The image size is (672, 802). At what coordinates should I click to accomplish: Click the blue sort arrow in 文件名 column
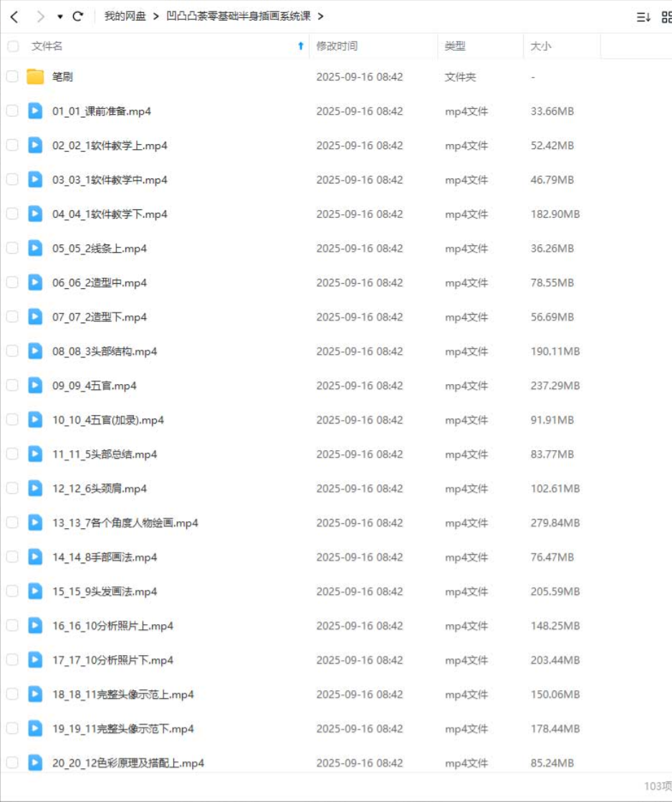coord(301,46)
